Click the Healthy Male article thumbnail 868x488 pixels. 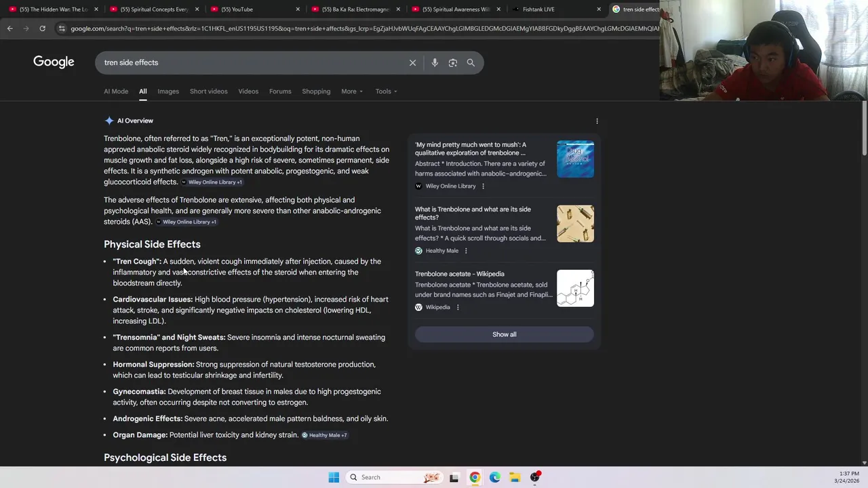(x=575, y=224)
